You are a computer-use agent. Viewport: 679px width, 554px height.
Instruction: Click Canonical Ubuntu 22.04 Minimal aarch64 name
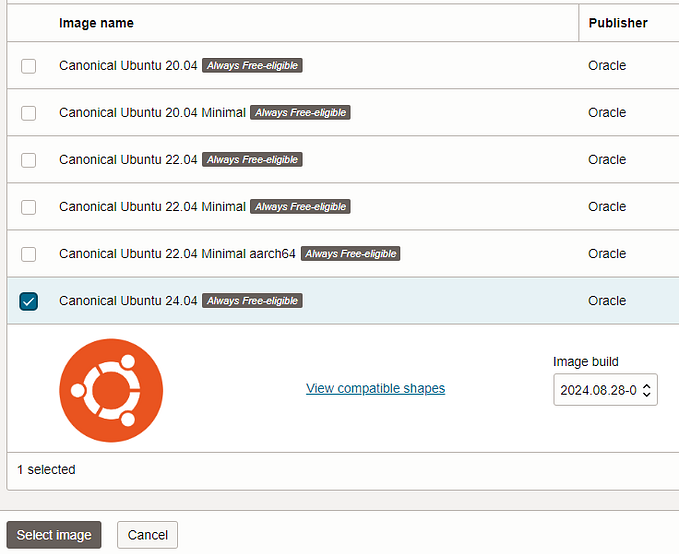point(177,254)
